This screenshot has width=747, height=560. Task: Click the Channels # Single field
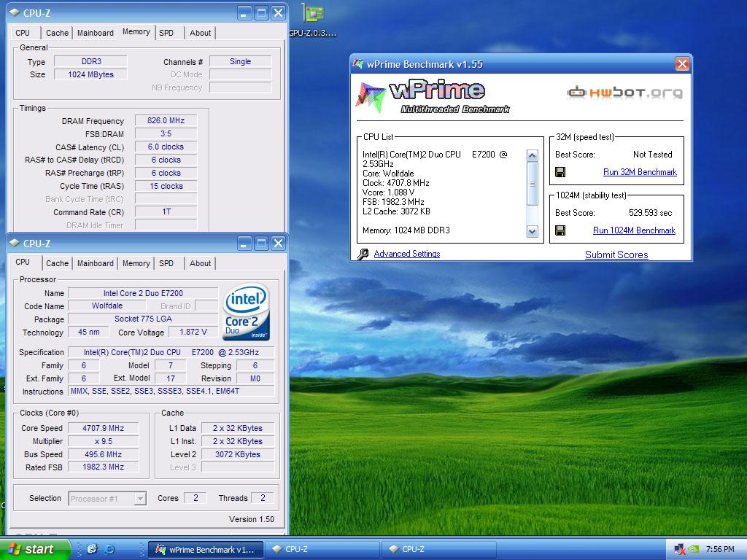(240, 61)
